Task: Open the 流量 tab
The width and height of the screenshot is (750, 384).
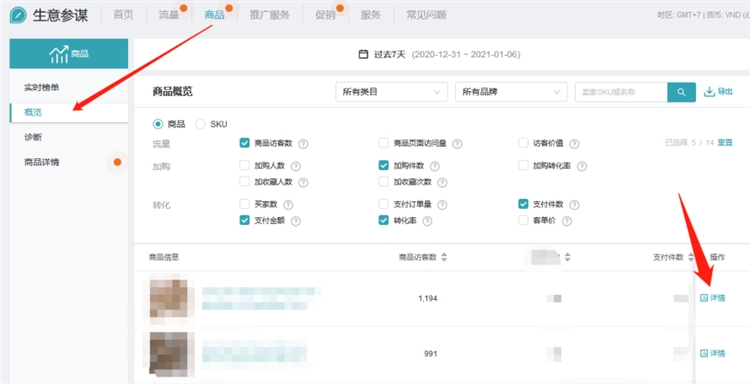Action: coord(169,15)
